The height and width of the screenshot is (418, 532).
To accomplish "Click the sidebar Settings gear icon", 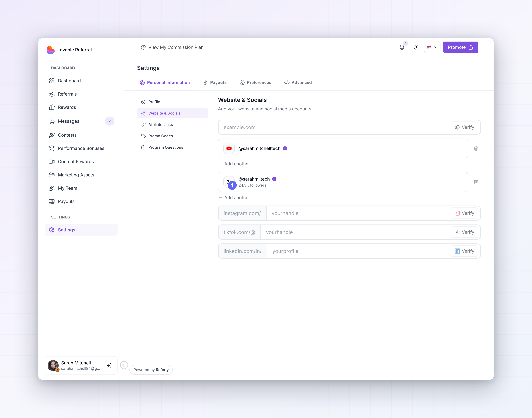I will (x=52, y=230).
